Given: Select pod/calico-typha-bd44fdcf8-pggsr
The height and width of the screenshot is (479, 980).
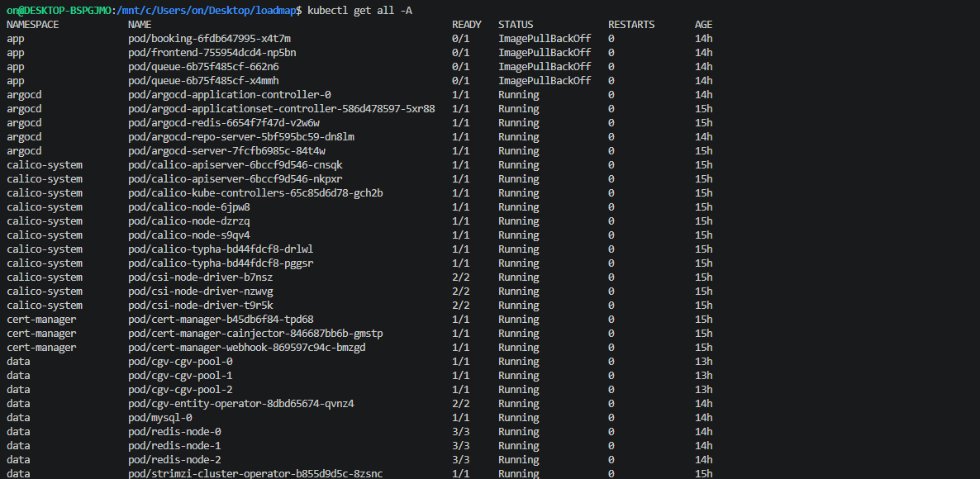Looking at the screenshot, I should click(221, 263).
